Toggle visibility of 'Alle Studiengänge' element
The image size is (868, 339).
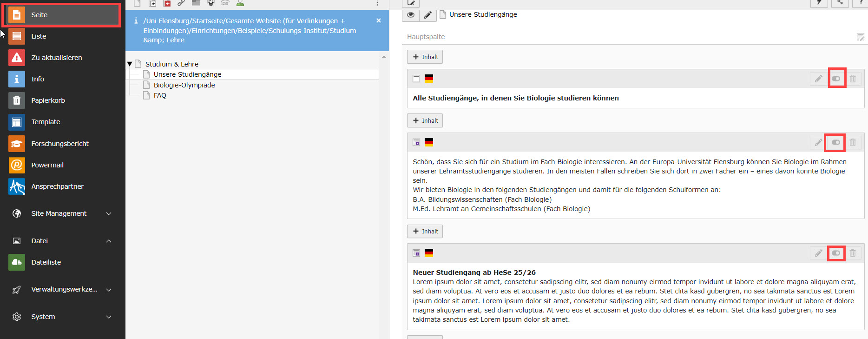(836, 79)
